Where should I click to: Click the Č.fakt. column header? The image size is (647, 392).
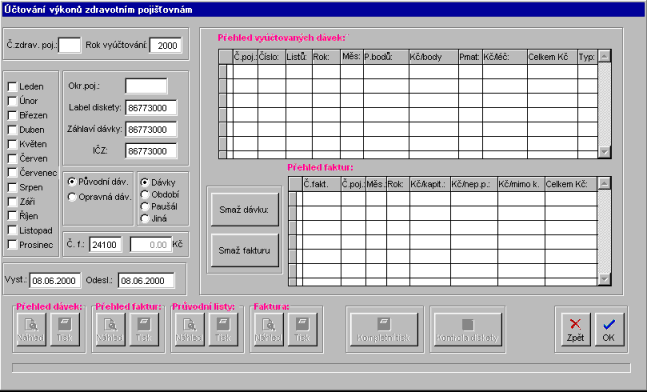point(322,184)
